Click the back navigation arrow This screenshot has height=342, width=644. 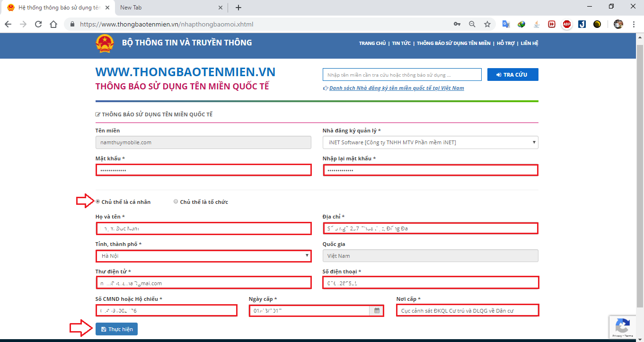click(x=8, y=24)
